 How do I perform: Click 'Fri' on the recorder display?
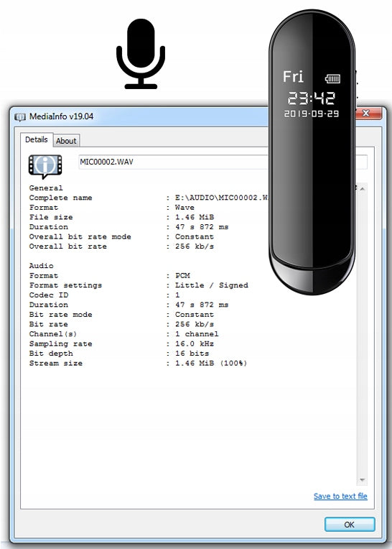[x=293, y=77]
